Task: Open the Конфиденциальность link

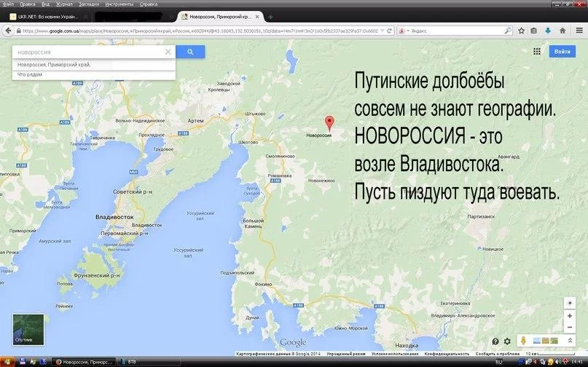Action: pyautogui.click(x=447, y=353)
